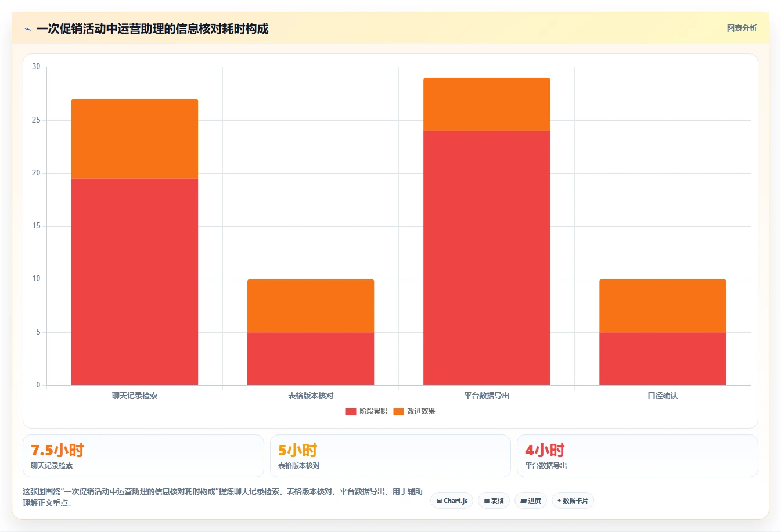Image resolution: width=781 pixels, height=532 pixels.
Task: Click the lightning icon beside the chart title
Action: click(27, 29)
